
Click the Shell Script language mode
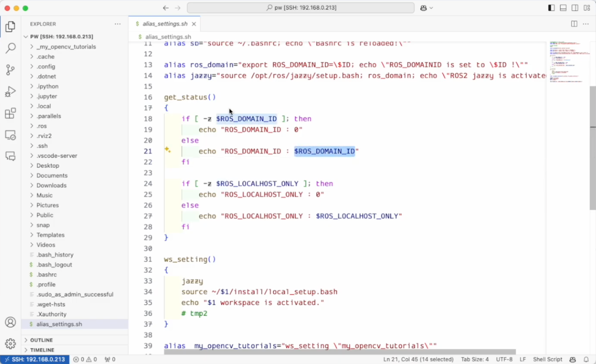(547, 359)
